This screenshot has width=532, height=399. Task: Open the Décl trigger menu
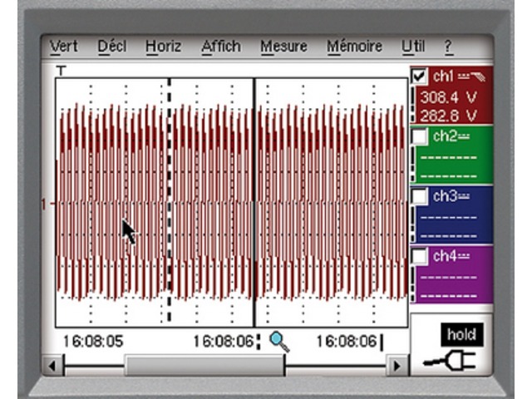111,47
